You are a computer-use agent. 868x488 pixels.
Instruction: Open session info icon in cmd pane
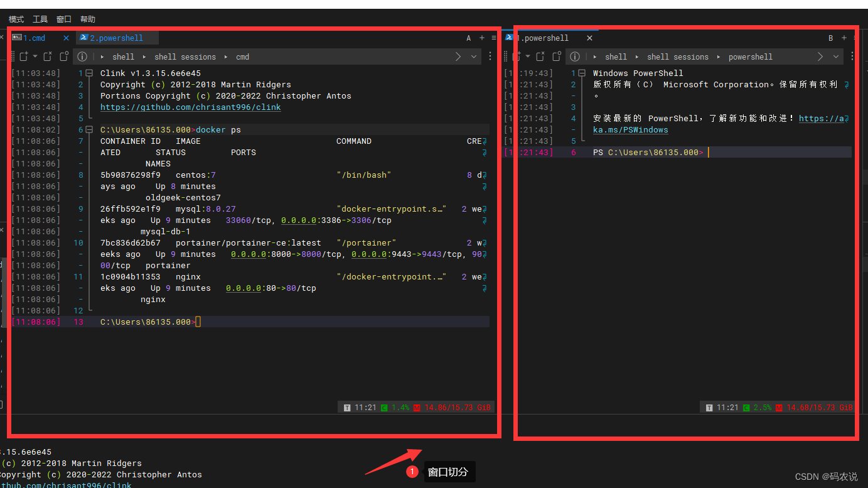82,57
